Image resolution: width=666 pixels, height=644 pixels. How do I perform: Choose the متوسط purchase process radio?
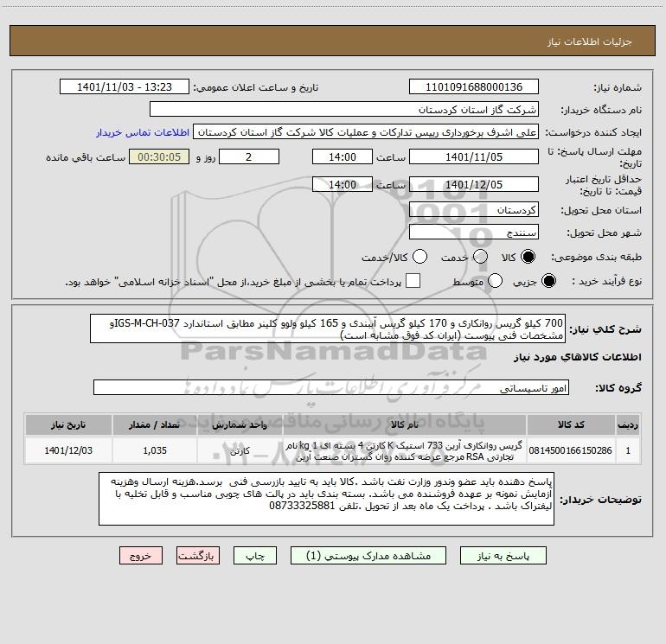pyautogui.click(x=496, y=281)
